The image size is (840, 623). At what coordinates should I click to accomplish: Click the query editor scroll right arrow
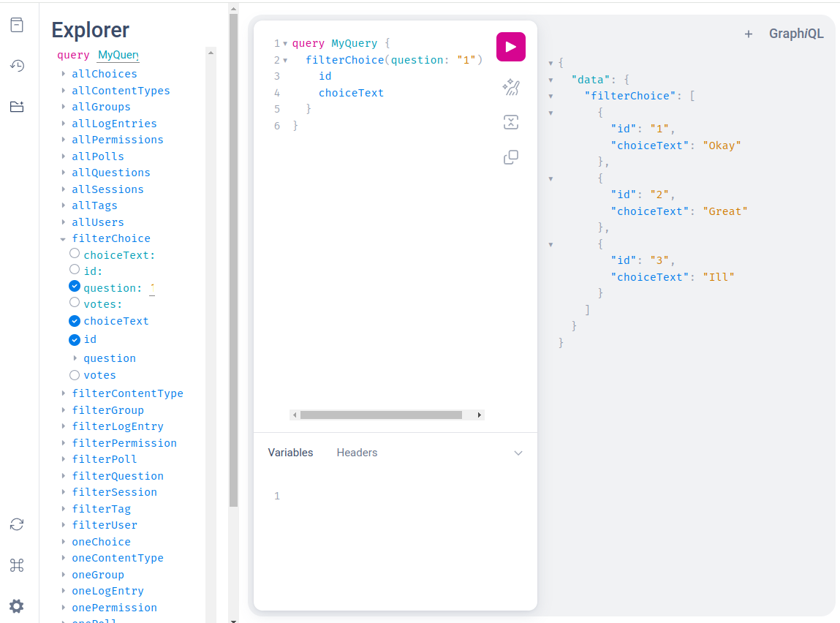(x=480, y=415)
